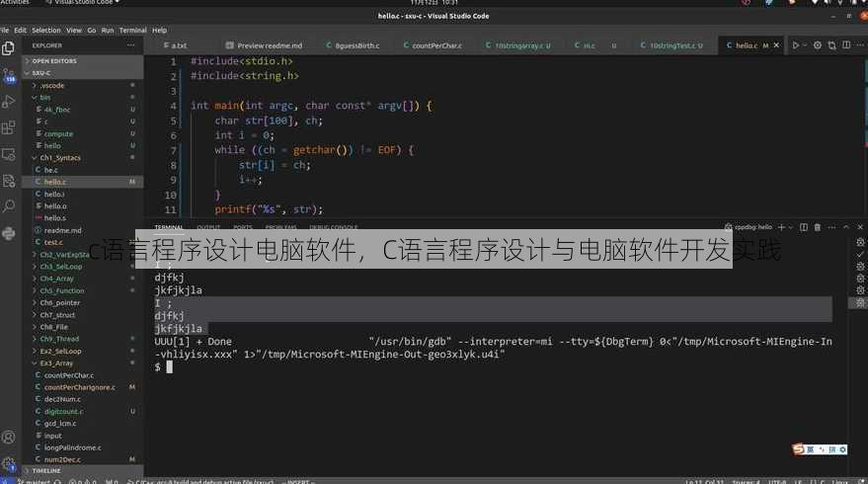This screenshot has width=868, height=484.
Task: Switch to the 10stringarray.c tab
Action: pos(518,45)
